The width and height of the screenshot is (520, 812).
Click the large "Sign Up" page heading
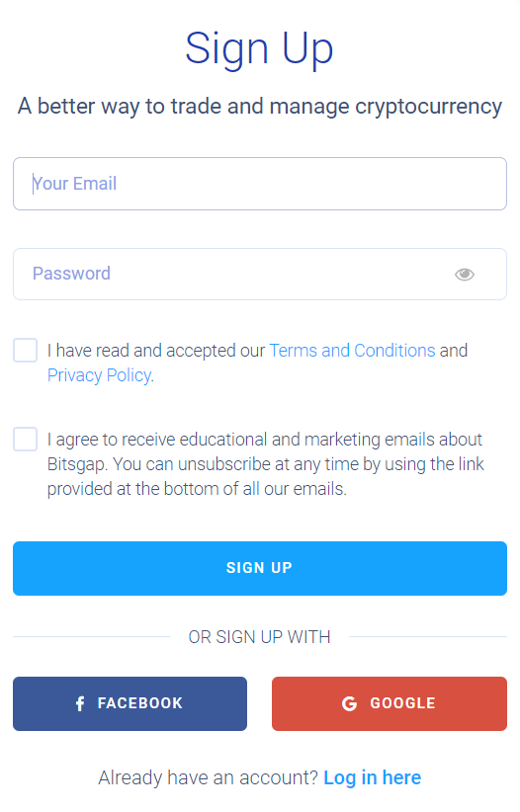[x=259, y=48]
